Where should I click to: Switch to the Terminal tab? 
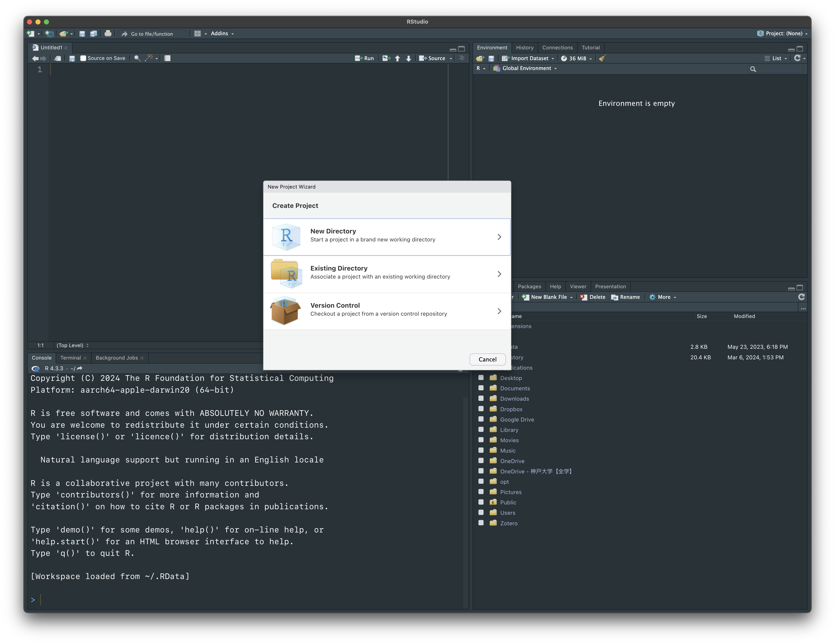coord(71,358)
